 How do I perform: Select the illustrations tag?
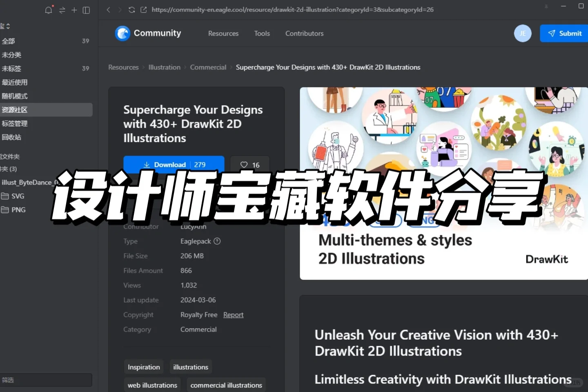click(x=191, y=367)
